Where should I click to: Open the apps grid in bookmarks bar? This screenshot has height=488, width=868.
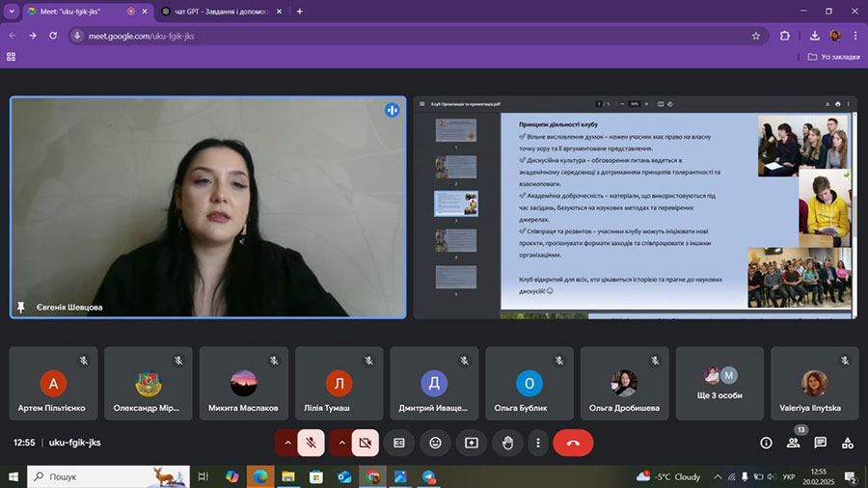click(x=11, y=57)
